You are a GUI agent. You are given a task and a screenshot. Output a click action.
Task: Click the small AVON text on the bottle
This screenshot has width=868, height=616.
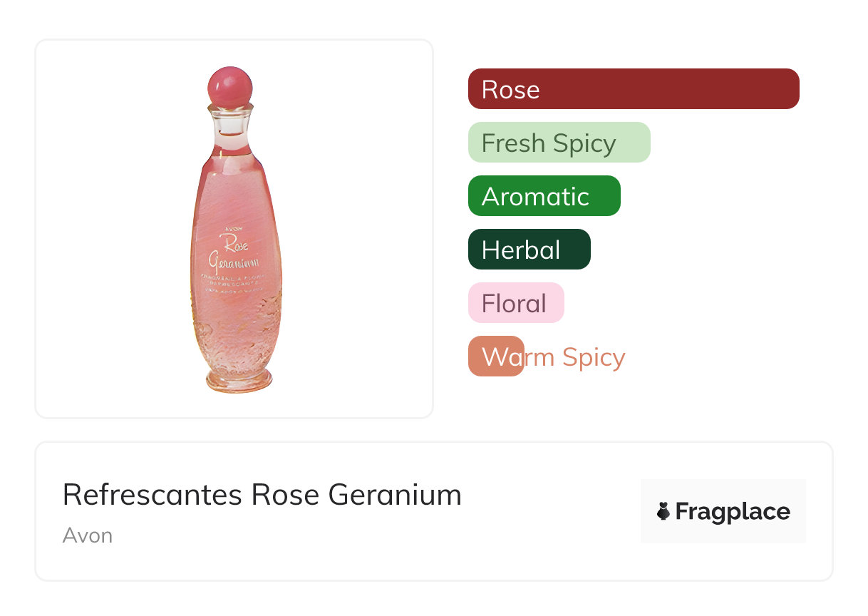(x=233, y=230)
